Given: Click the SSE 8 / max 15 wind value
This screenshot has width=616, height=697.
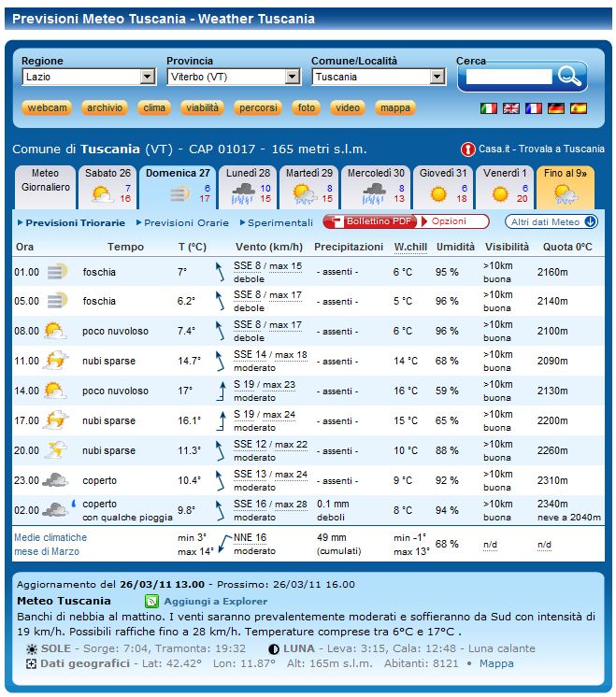Looking at the screenshot, I should click(x=267, y=266).
